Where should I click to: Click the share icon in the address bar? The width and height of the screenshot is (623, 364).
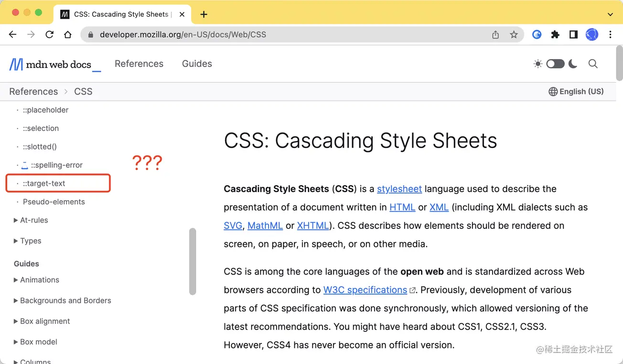point(495,34)
